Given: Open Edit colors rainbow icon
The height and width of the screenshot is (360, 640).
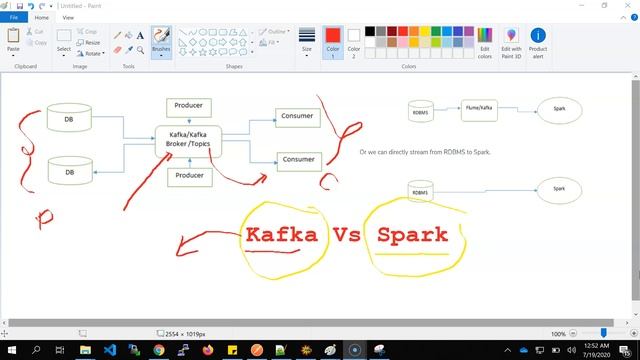Looking at the screenshot, I should tap(485, 36).
